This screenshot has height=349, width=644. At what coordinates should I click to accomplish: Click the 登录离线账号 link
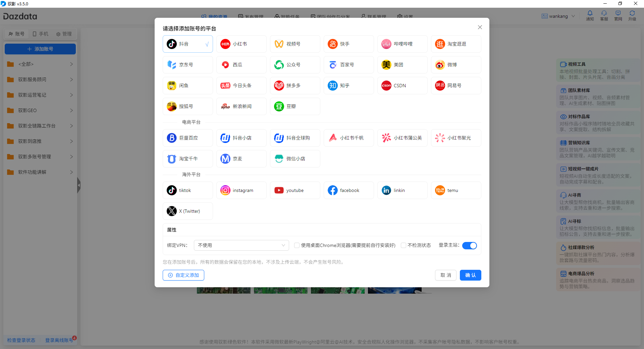coord(59,340)
